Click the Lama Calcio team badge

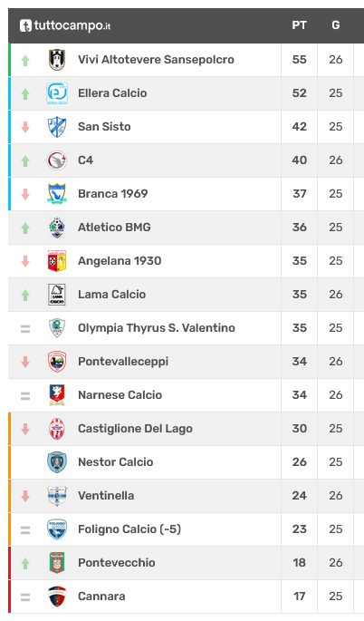[x=57, y=295]
